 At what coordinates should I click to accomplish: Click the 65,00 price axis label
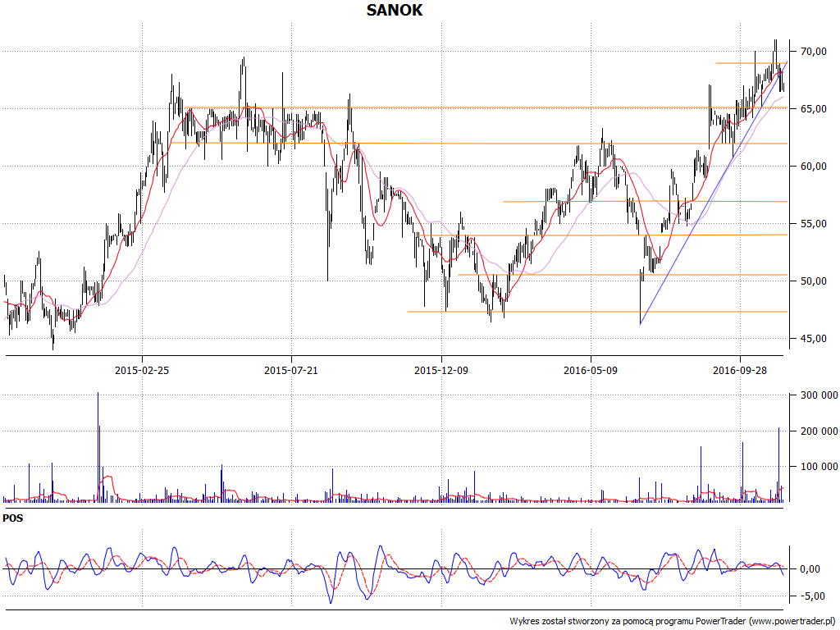pos(813,109)
